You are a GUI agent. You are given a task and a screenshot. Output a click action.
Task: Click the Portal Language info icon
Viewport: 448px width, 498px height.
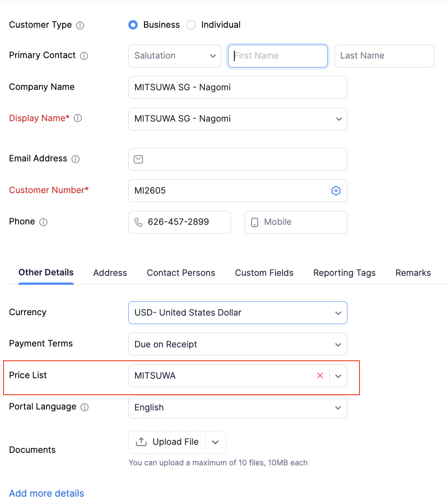click(x=85, y=407)
